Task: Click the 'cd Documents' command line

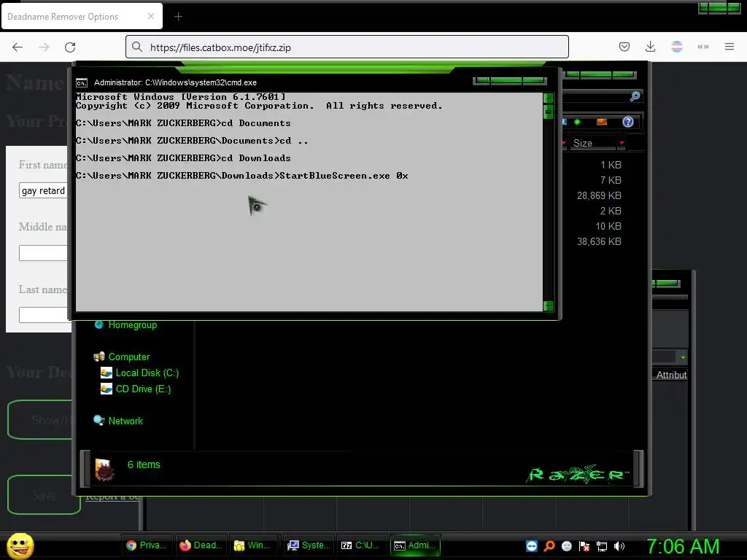Action: (x=183, y=122)
